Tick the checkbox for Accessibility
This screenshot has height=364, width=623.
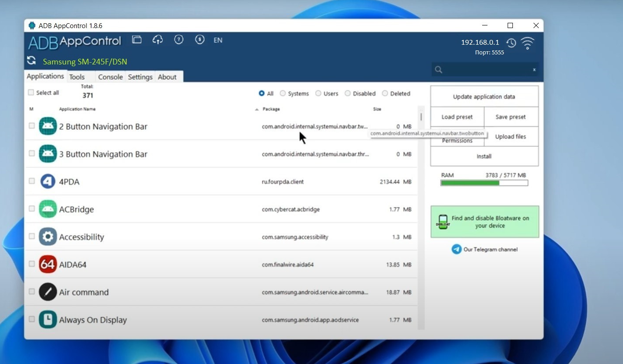pos(32,236)
